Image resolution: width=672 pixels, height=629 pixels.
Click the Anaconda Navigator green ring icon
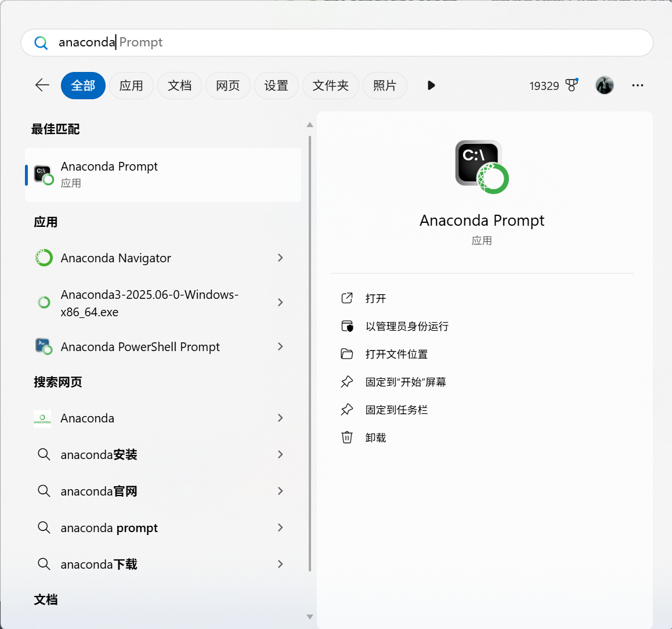coord(44,258)
